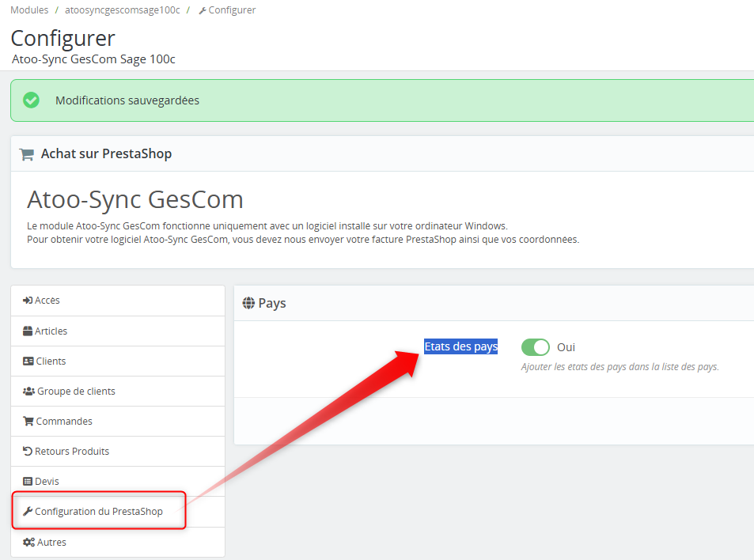Go to Groupe de clients section
Viewport: 754px width, 560px height.
(118, 392)
